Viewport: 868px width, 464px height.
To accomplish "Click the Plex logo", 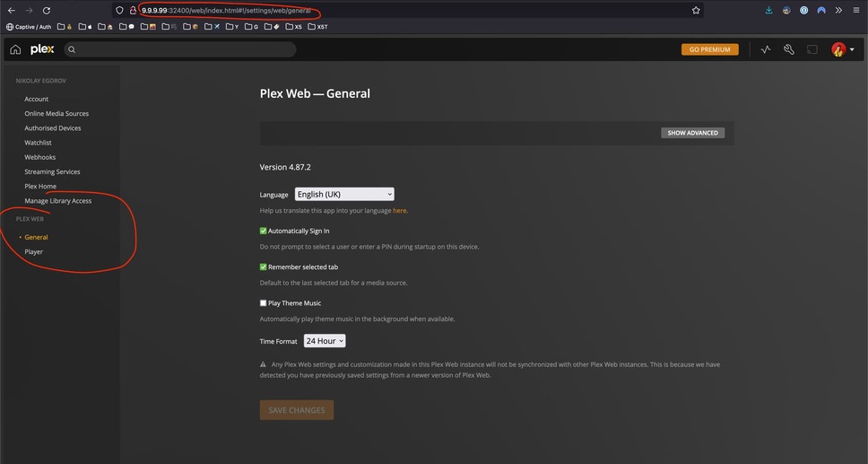I will [42, 49].
